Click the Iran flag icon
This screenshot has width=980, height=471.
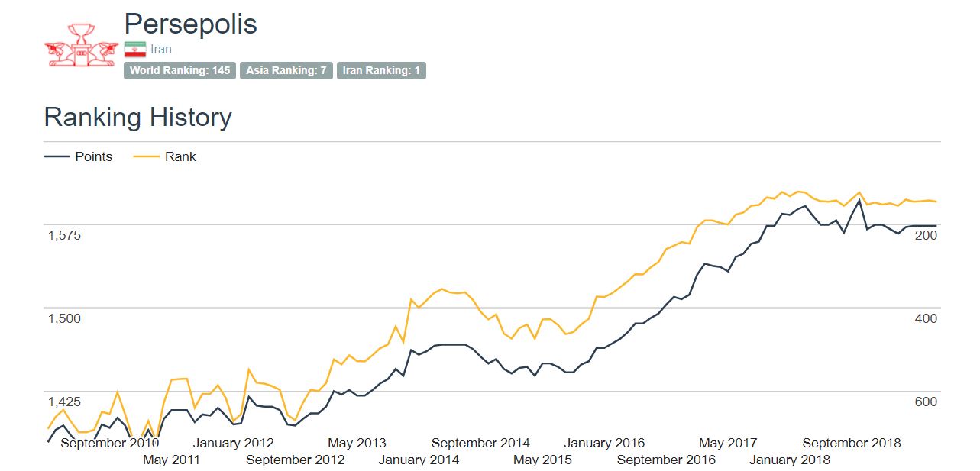(x=135, y=50)
